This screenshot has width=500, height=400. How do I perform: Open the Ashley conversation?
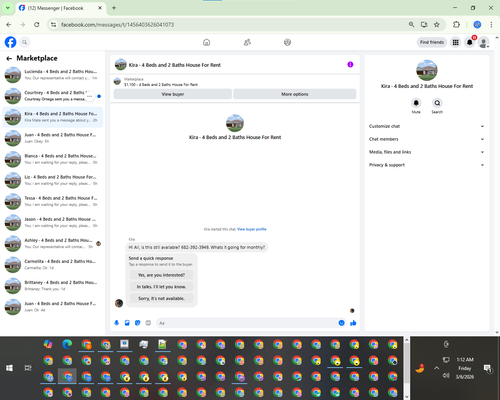tap(53, 243)
